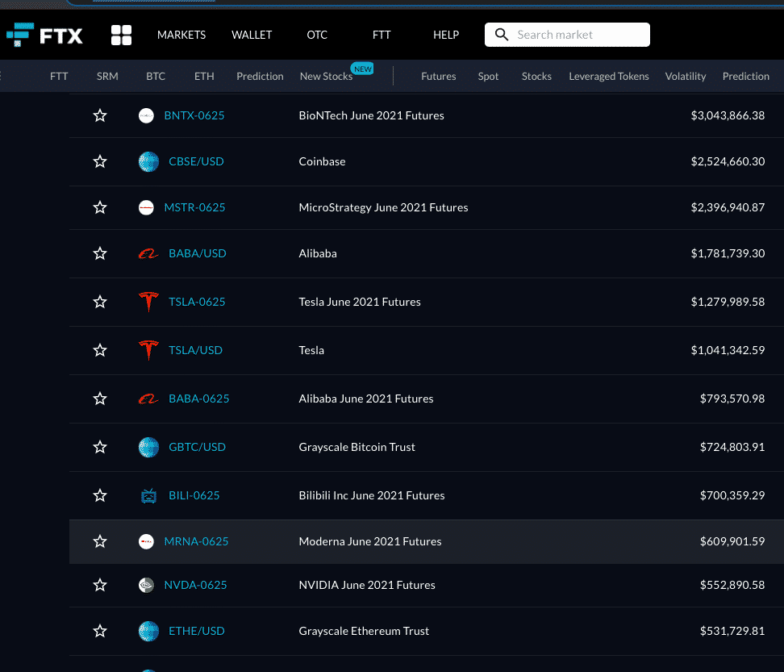The image size is (784, 672).
Task: Click the Tesla logo beside TSLA-0625
Action: pos(148,302)
